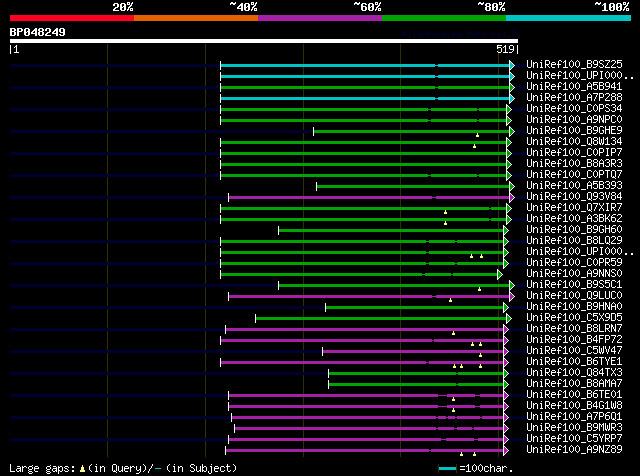640x476 pixels.
Task: Select the UniRef100_B6TE01 label
Action: click(574, 395)
